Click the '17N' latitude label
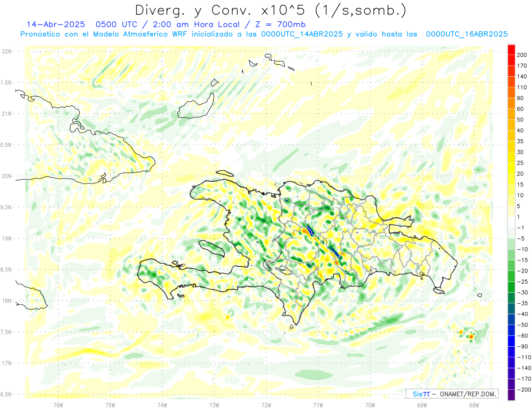 6,363
